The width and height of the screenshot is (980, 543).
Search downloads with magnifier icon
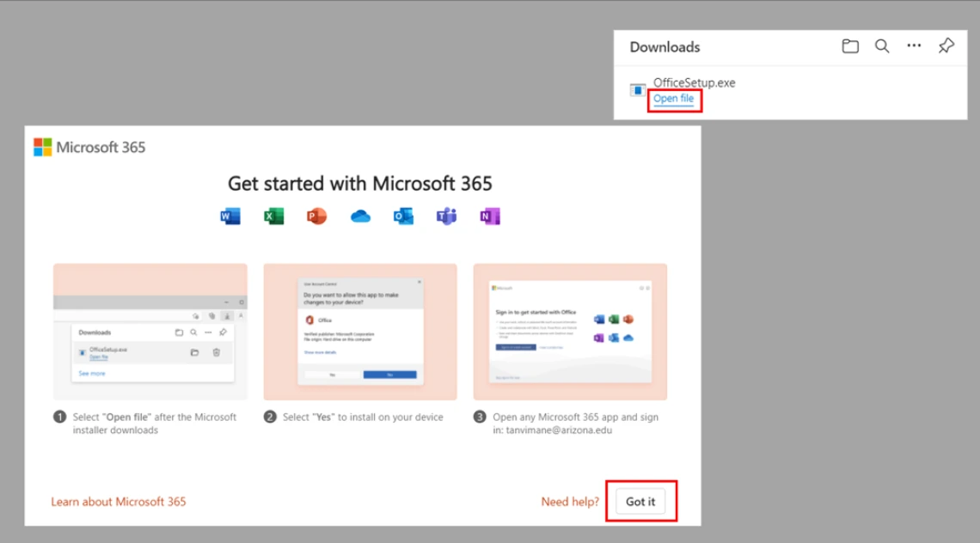click(882, 46)
